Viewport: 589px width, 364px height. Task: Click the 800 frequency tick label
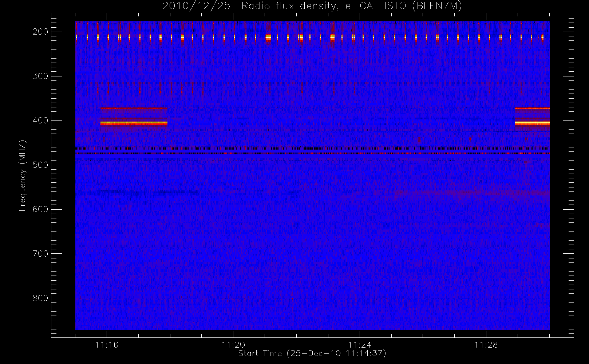(x=40, y=298)
